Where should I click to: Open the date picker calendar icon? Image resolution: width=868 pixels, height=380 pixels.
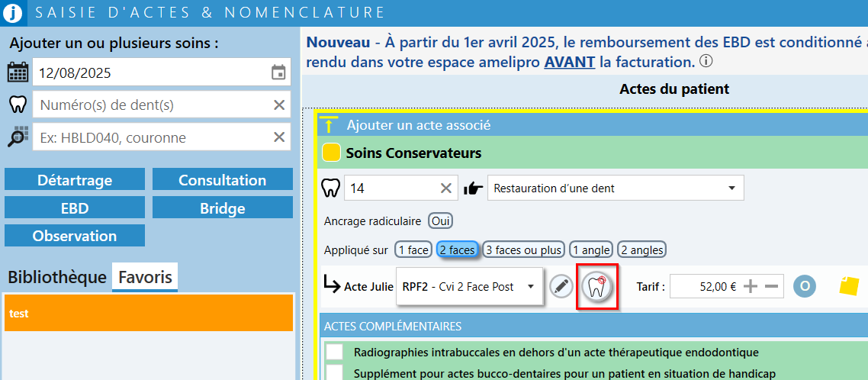278,72
